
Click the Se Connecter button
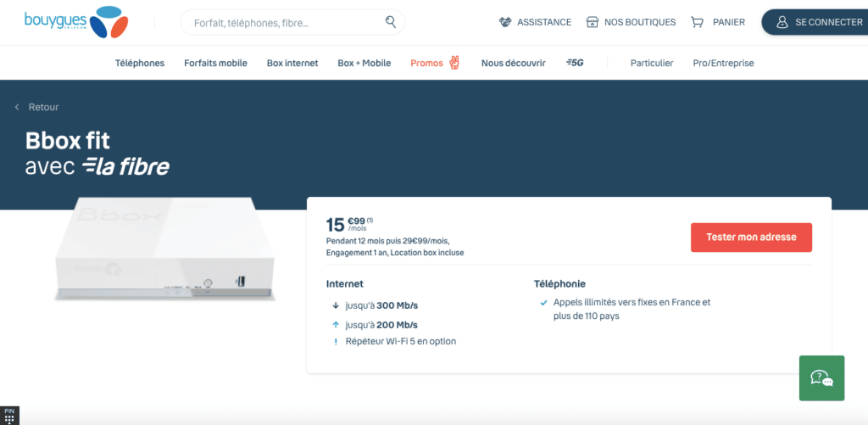pyautogui.click(x=815, y=22)
